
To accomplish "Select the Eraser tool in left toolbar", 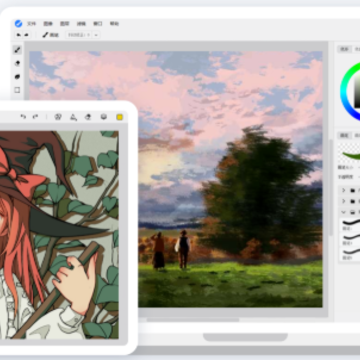I will (17, 63).
